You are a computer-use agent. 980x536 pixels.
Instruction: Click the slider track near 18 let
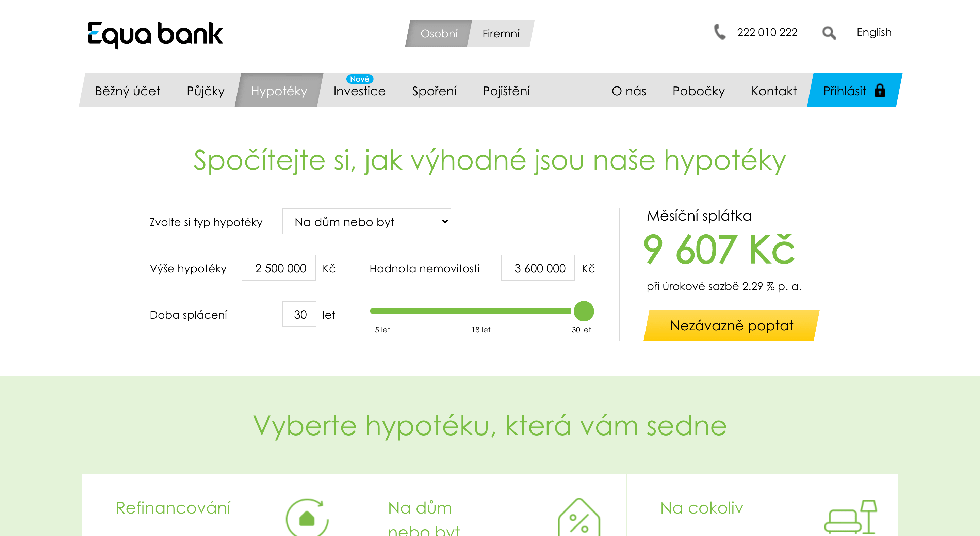(x=481, y=311)
